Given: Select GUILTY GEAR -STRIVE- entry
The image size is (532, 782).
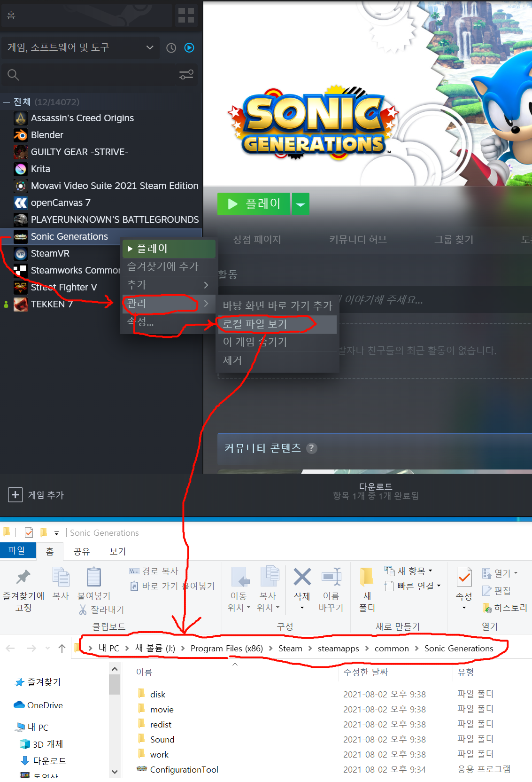Looking at the screenshot, I should tap(79, 152).
